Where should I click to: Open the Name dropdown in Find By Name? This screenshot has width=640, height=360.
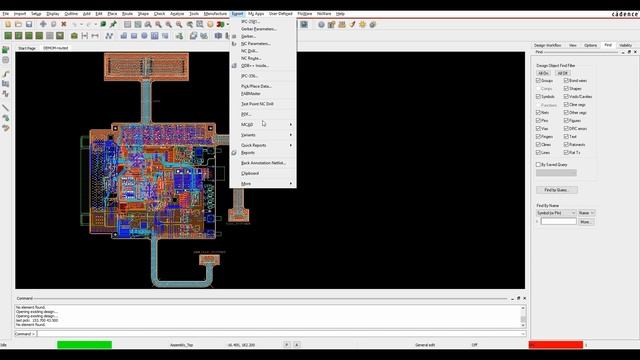[587, 213]
